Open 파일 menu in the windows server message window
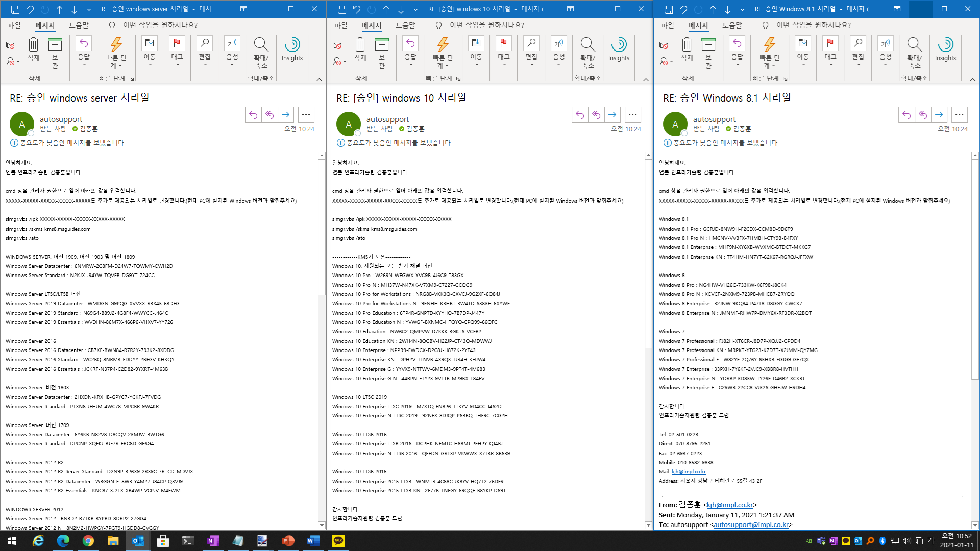The width and height of the screenshot is (980, 551). point(14,25)
